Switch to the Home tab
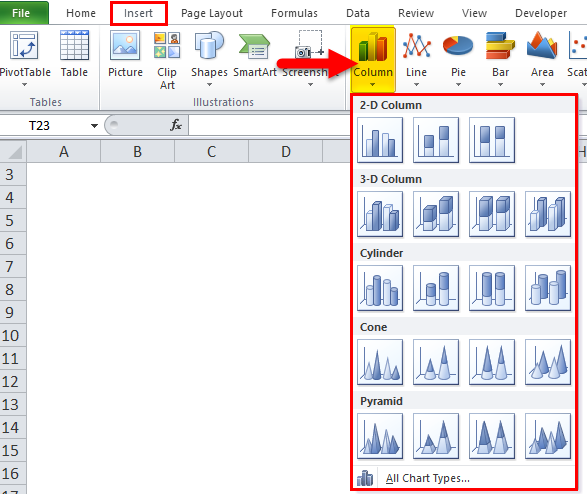Screen dimensions: 587x494 coord(81,13)
